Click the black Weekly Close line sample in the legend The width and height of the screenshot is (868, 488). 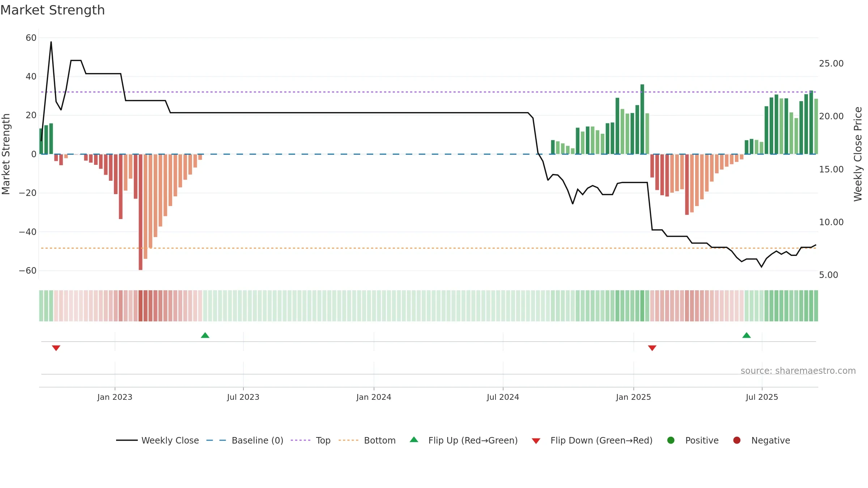(127, 440)
